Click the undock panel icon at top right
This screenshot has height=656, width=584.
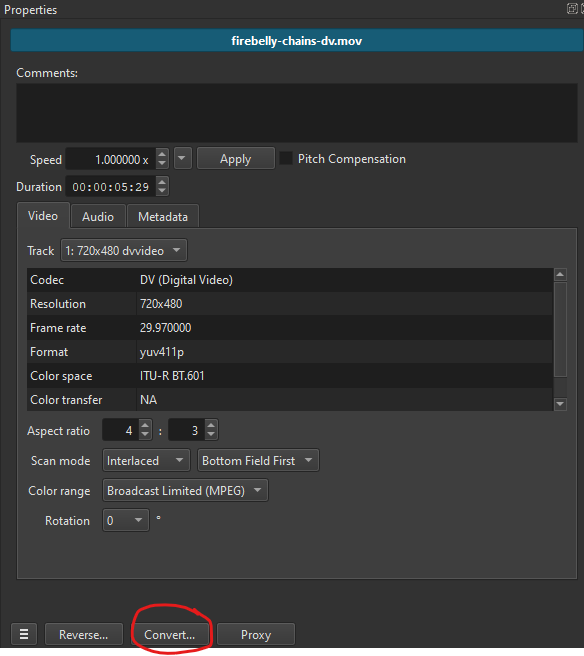(x=572, y=8)
